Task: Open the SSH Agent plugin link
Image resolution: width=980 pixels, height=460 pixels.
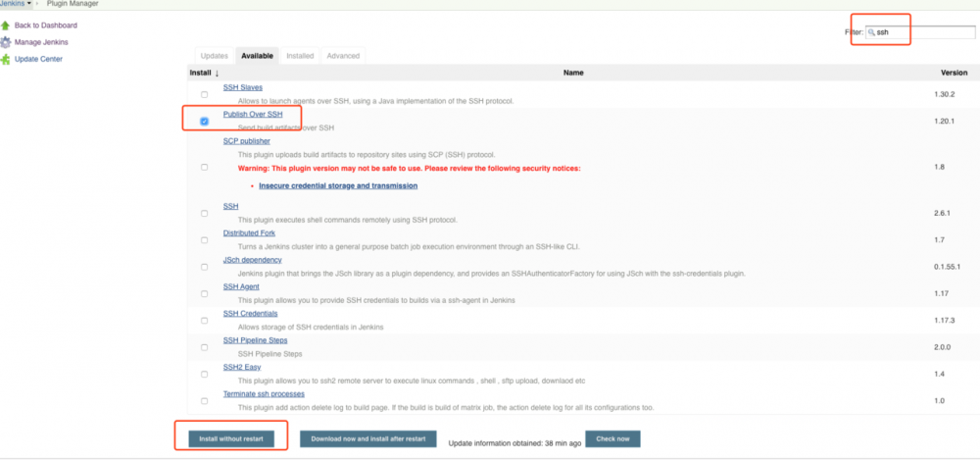Action: pos(241,286)
